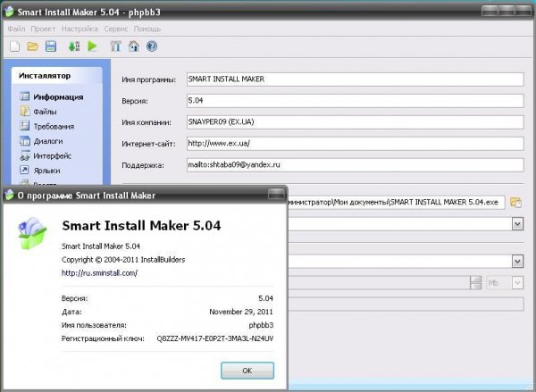The image size is (536, 392).
Task: Click the green box logo in About dialog
Action: tap(32, 233)
